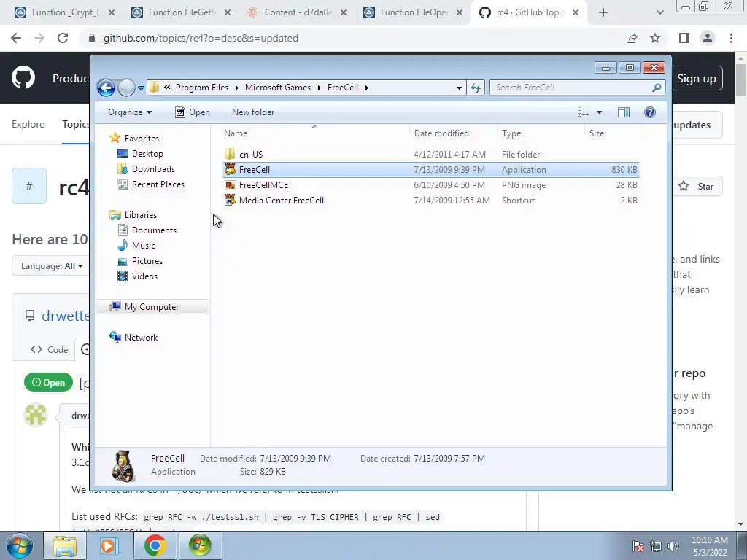The image size is (747, 560).
Task: Select My Computer in navigation pane
Action: tap(152, 307)
